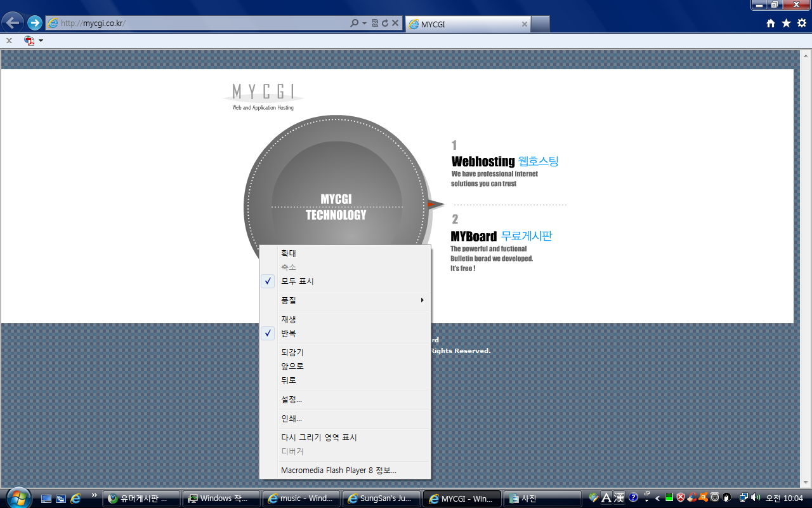This screenshot has height=508, width=812.
Task: Click the address bar URL field
Action: click(x=197, y=23)
